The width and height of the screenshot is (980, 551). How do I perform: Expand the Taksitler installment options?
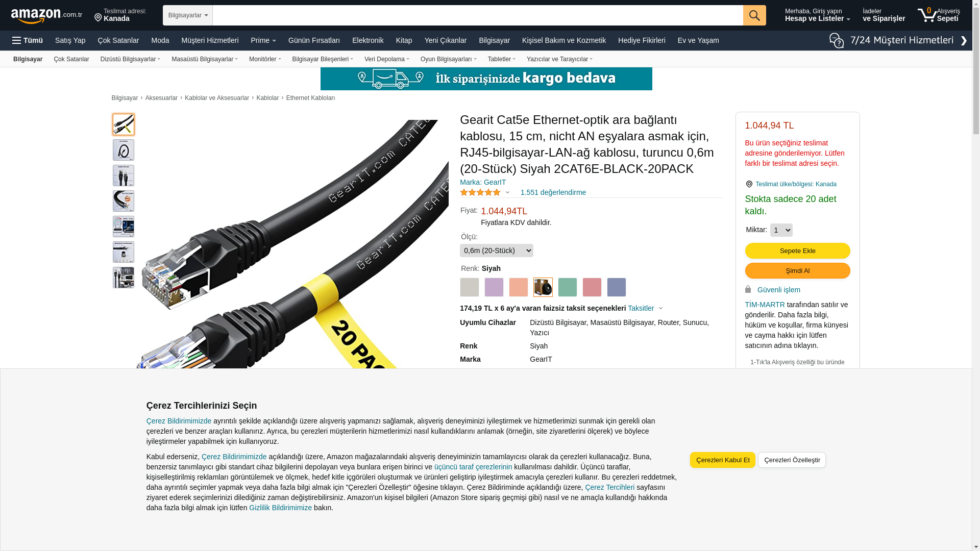point(645,308)
